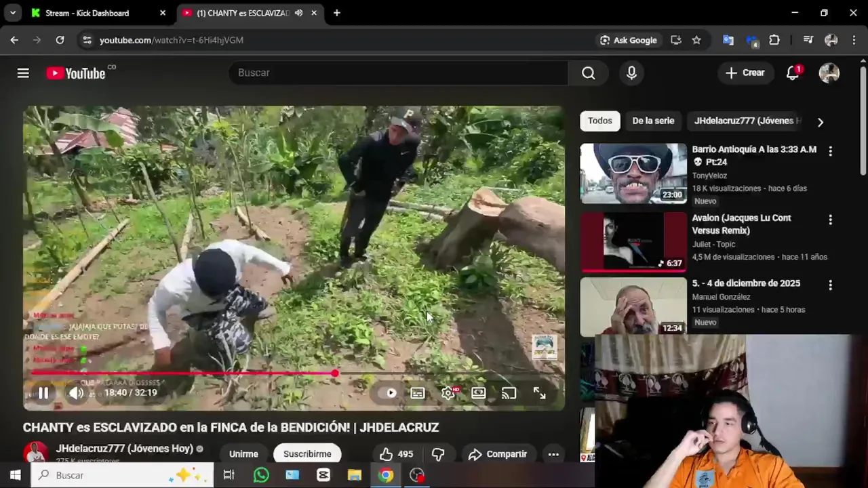Viewport: 868px width, 488px height.
Task: Open more actions under the video
Action: point(553,454)
